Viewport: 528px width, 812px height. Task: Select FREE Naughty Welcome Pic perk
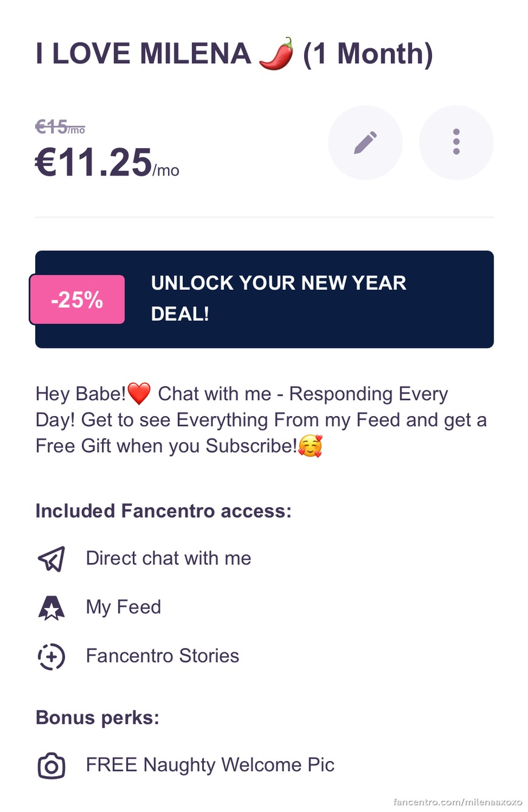pos(210,765)
